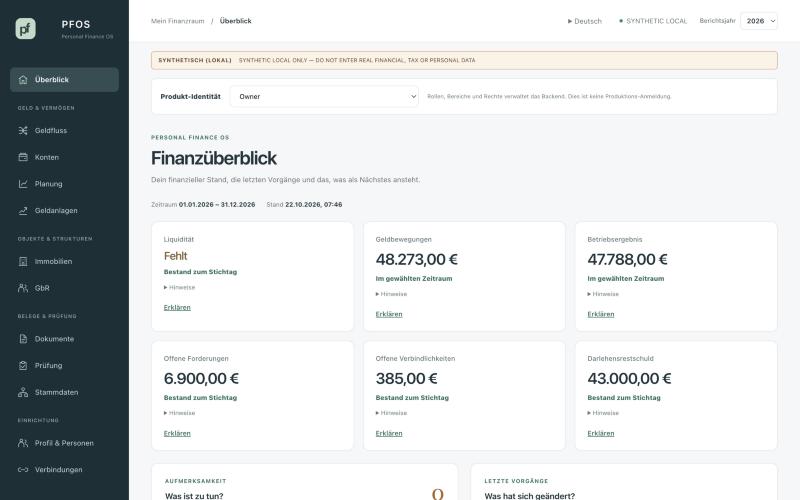Viewport: 800px width, 500px height.
Task: Click Erklären in the Liquidität card
Action: pyautogui.click(x=177, y=307)
